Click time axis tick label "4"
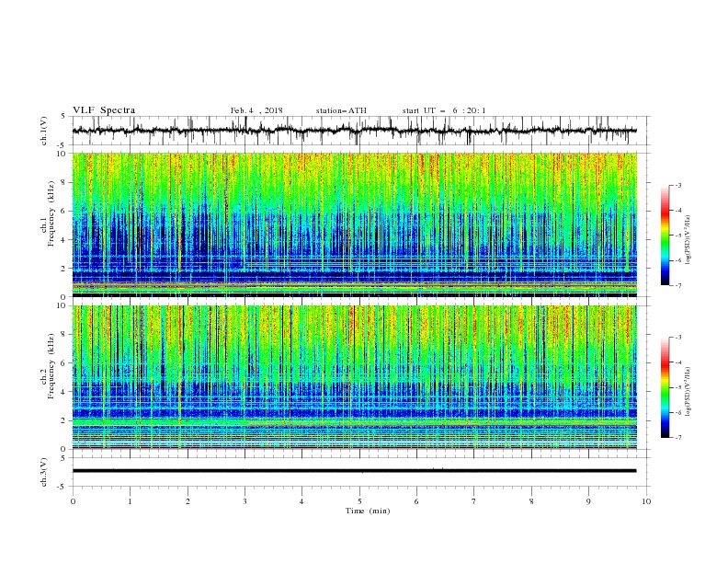The height and width of the screenshot is (563, 728). tap(302, 501)
